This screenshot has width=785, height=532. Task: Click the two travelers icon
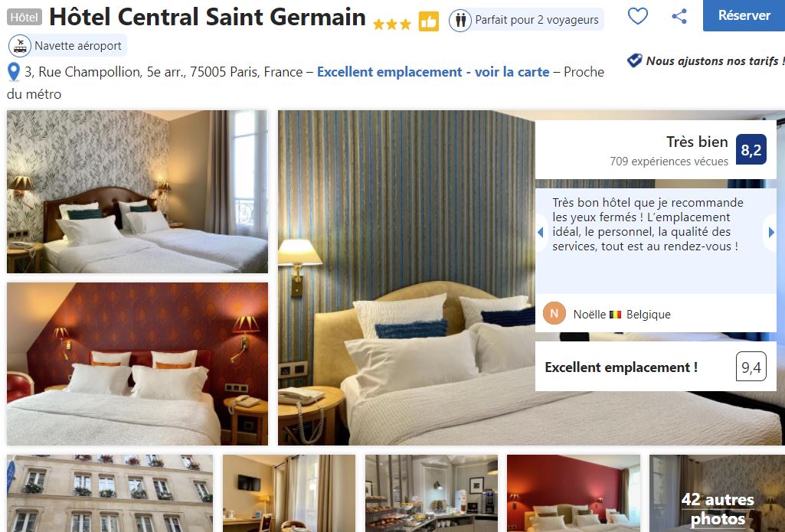point(460,21)
